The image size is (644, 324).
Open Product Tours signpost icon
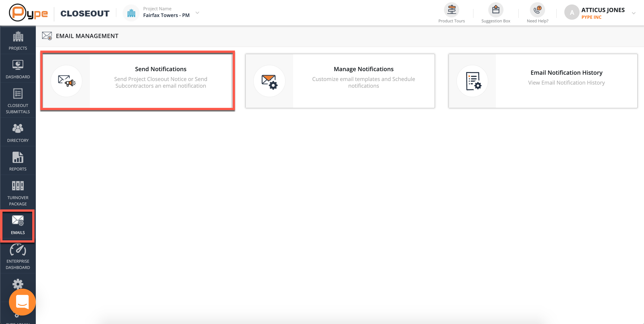[x=451, y=10]
